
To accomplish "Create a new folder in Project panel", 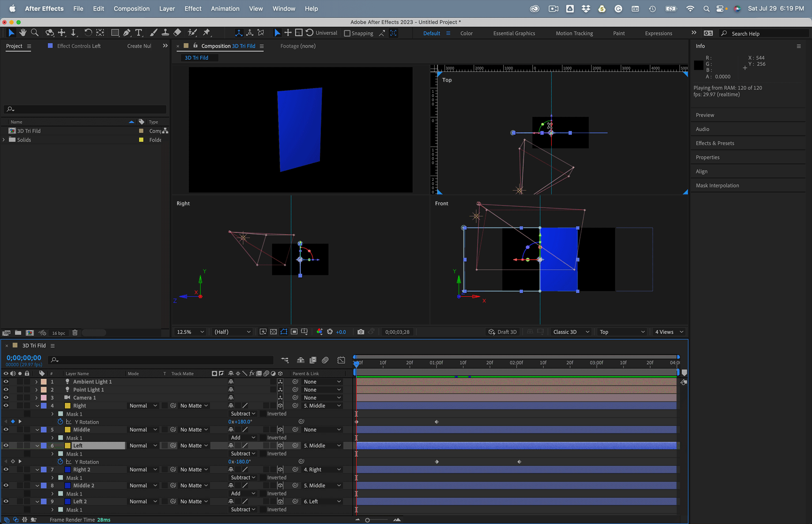I will tap(18, 333).
